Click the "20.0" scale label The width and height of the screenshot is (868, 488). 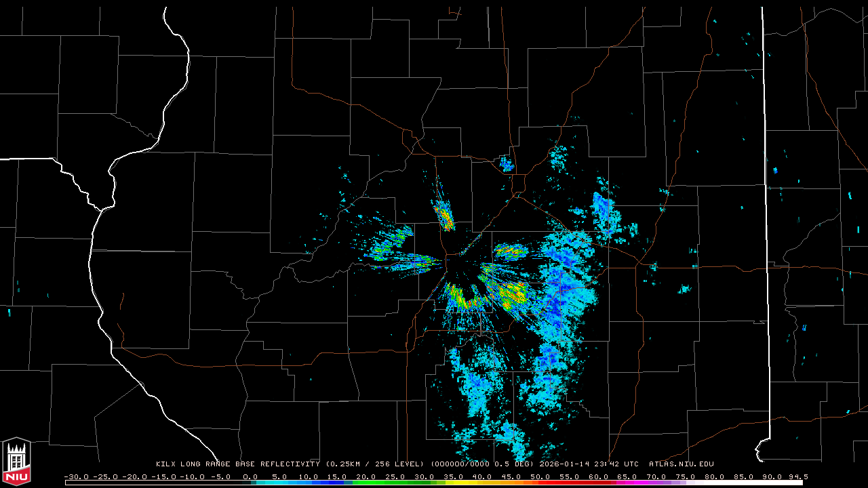click(367, 476)
